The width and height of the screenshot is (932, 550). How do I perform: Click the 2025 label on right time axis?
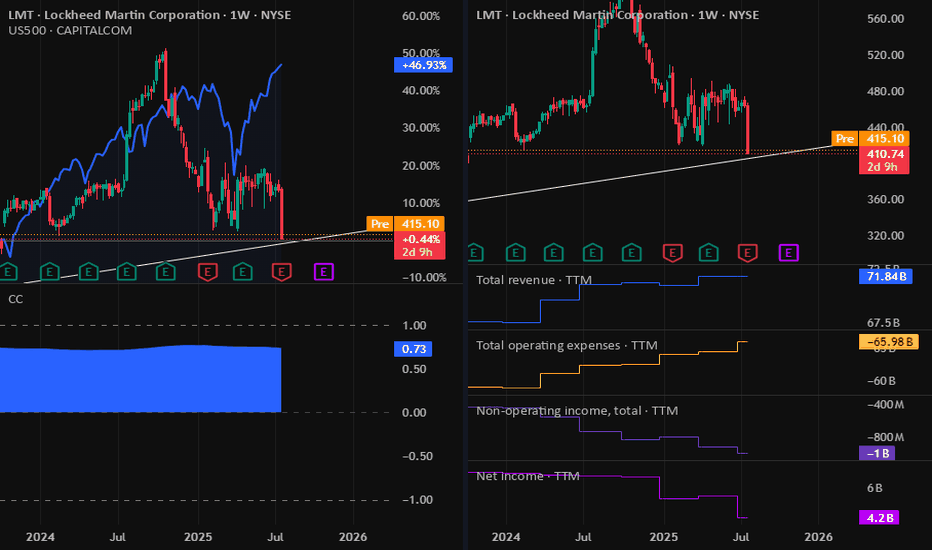[664, 537]
